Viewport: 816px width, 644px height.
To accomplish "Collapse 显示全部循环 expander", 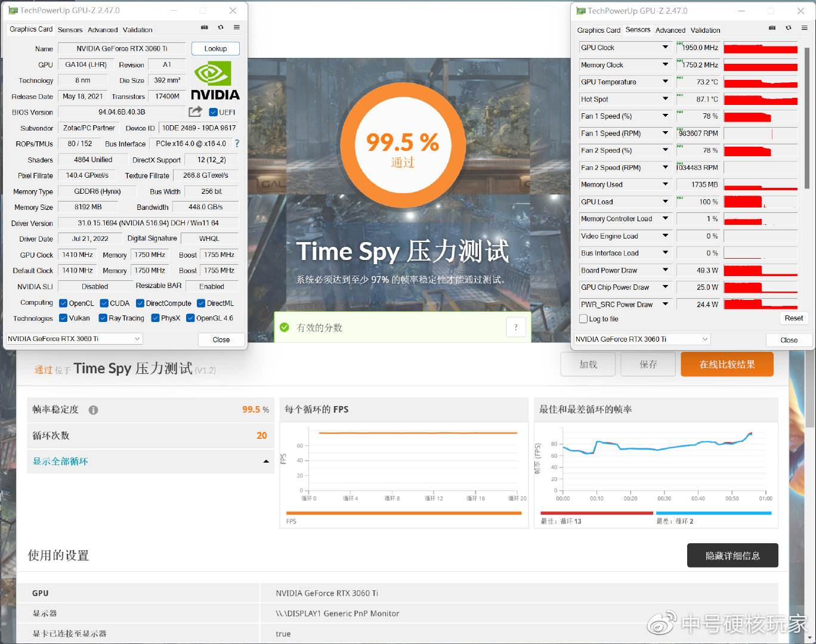I will 266,462.
